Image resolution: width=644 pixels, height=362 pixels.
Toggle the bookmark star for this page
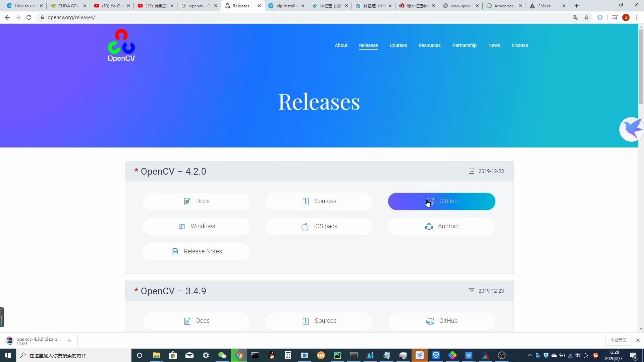click(587, 17)
